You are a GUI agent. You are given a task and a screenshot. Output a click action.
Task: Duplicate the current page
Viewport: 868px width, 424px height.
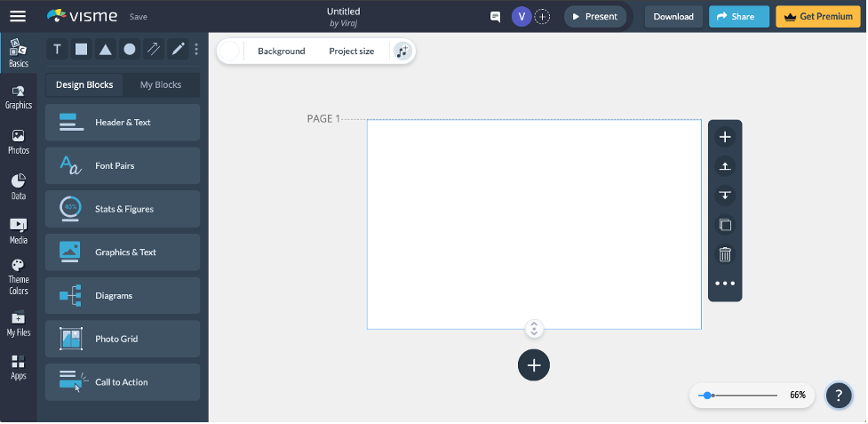(x=725, y=225)
